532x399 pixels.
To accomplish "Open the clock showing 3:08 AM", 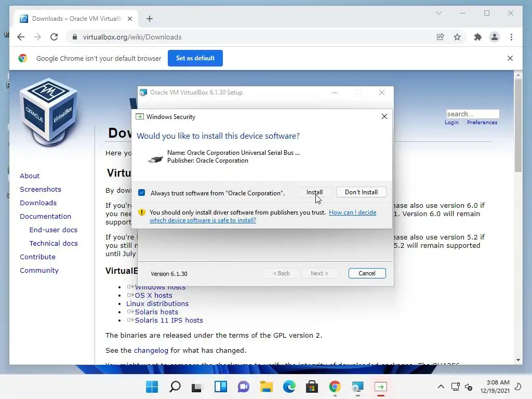I will coord(495,387).
